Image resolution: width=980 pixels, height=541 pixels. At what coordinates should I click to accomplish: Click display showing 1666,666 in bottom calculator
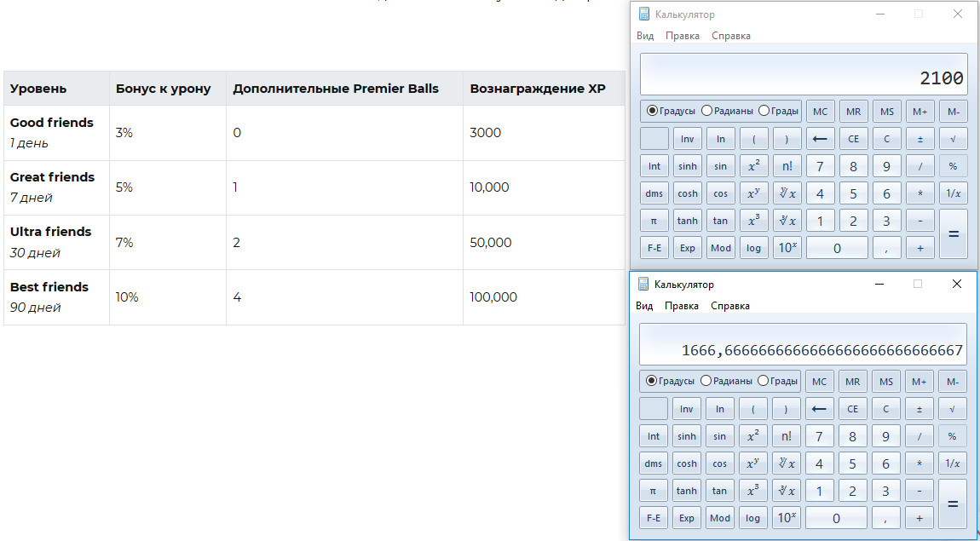(803, 344)
